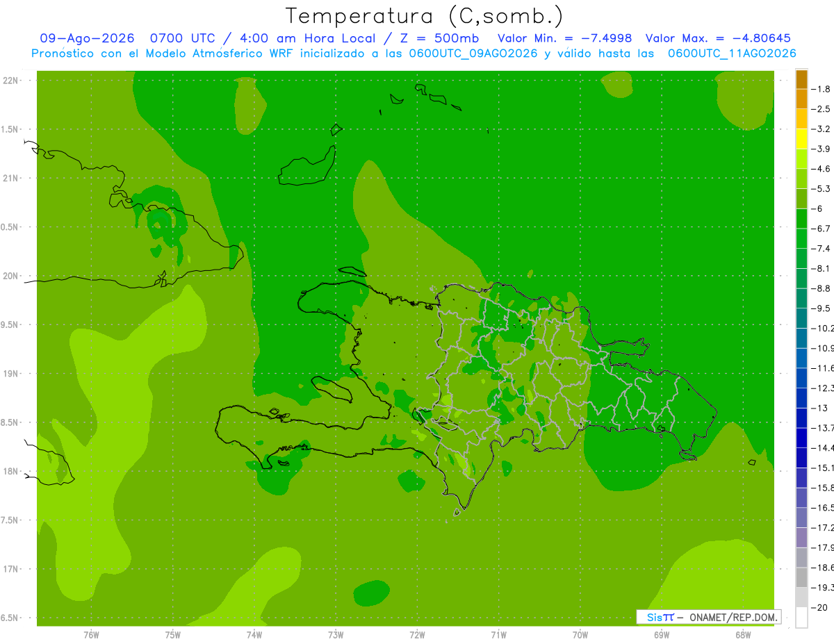The width and height of the screenshot is (834, 644).
Task: Click the '-2.5' legend value
Action: (821, 109)
